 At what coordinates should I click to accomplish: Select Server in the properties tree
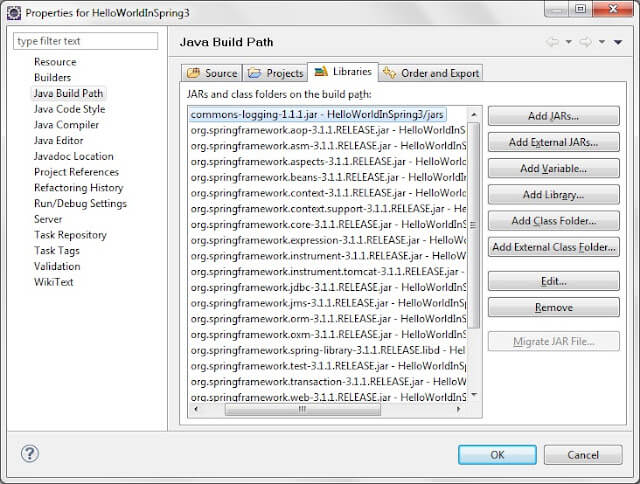[48, 219]
